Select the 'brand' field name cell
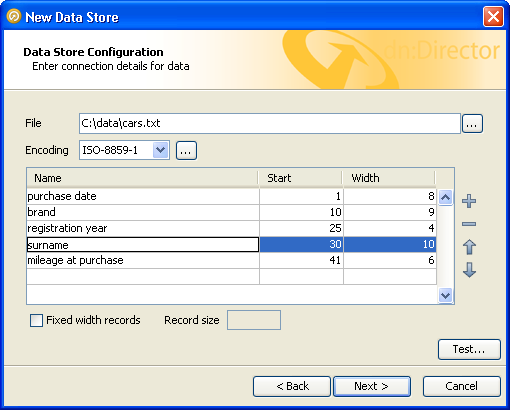This screenshot has width=510, height=410. tap(143, 212)
